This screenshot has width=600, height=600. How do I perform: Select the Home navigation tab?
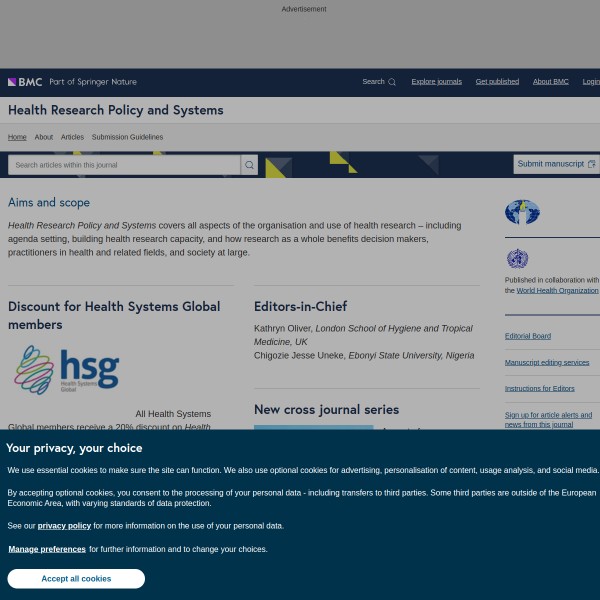tap(17, 137)
